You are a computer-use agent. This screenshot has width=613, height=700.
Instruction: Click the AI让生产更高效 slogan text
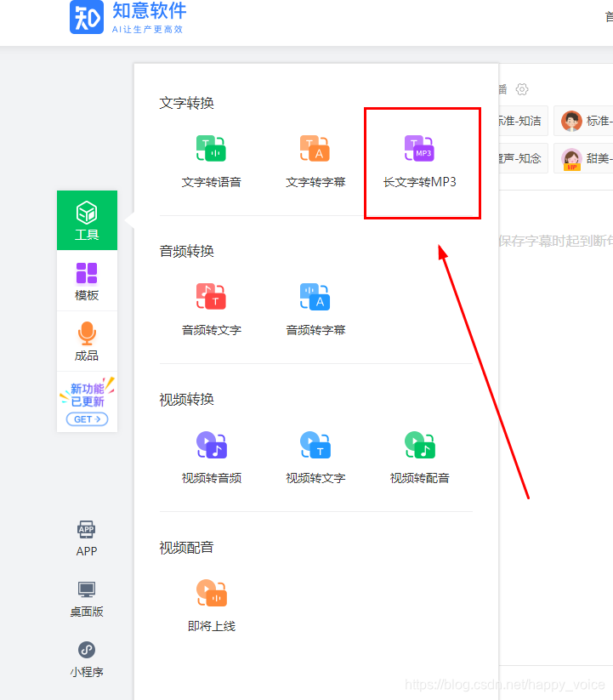147,30
